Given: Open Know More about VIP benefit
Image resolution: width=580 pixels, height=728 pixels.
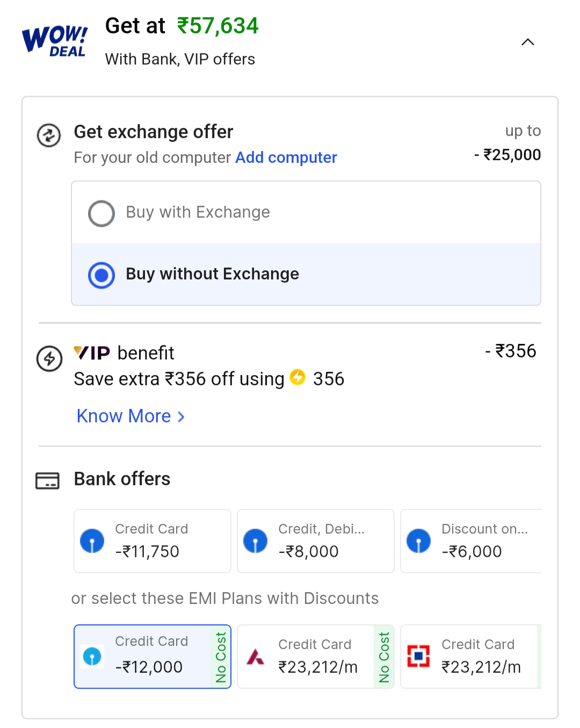Looking at the screenshot, I should tap(124, 416).
